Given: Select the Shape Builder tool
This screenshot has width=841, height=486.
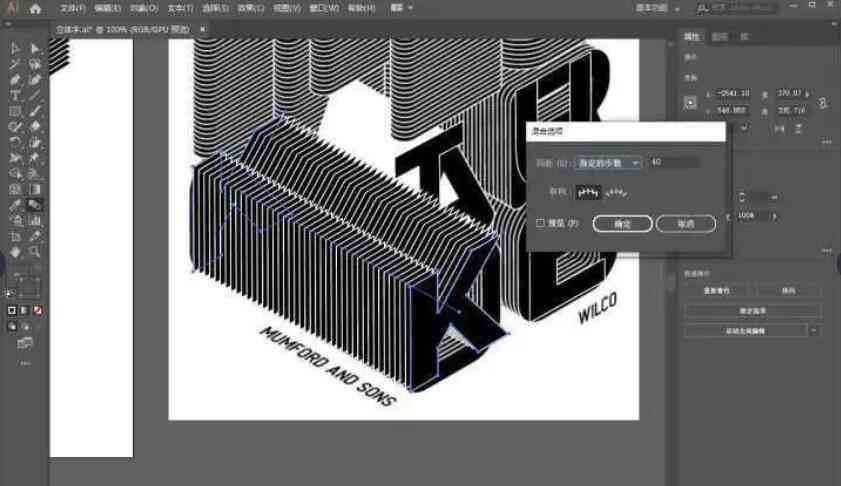Looking at the screenshot, I should 14,173.
